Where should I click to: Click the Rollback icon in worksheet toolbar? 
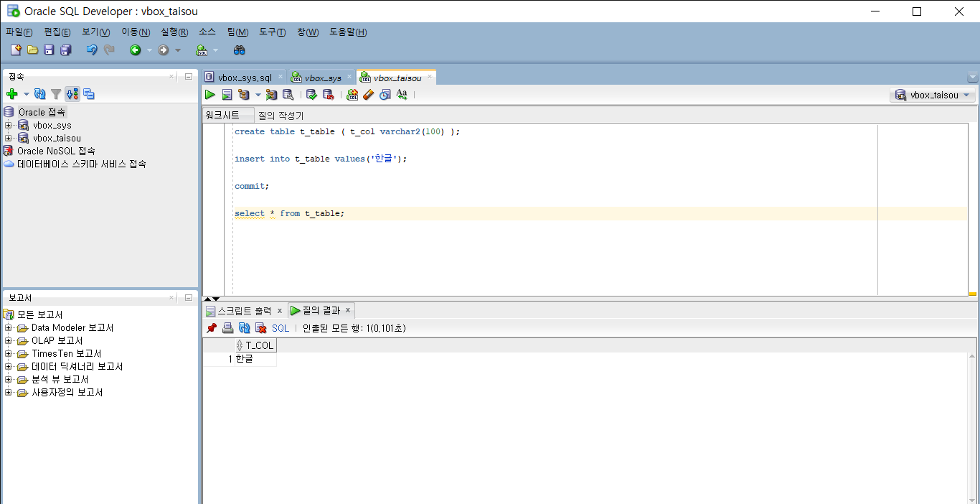coord(328,95)
